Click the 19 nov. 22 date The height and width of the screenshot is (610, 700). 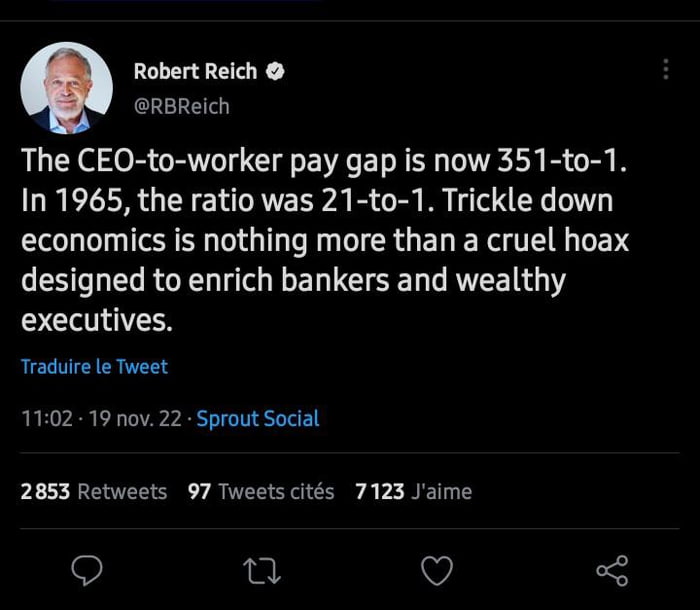[135, 419]
